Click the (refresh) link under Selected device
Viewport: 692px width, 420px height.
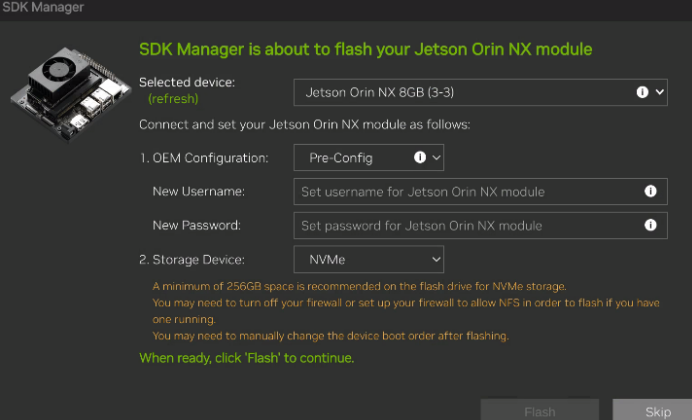(173, 98)
